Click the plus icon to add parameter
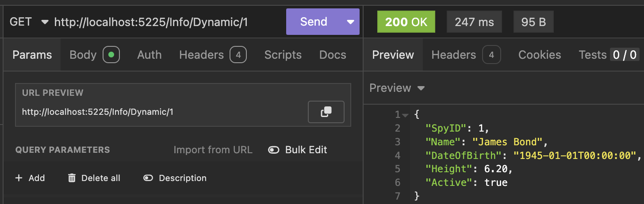644x204 pixels. (19, 178)
